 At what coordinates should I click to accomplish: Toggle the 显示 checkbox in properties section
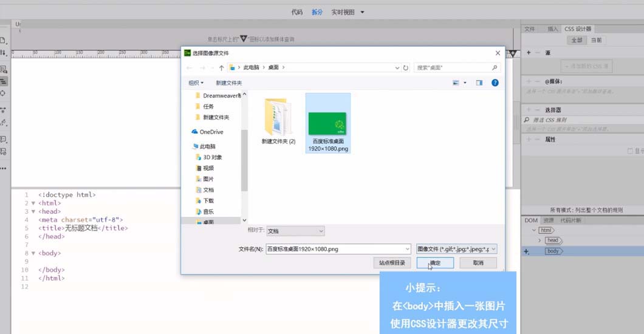click(x=629, y=151)
